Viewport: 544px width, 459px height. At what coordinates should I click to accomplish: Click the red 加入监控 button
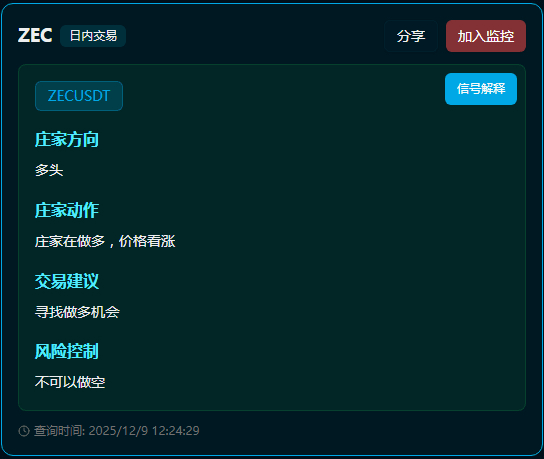(486, 36)
